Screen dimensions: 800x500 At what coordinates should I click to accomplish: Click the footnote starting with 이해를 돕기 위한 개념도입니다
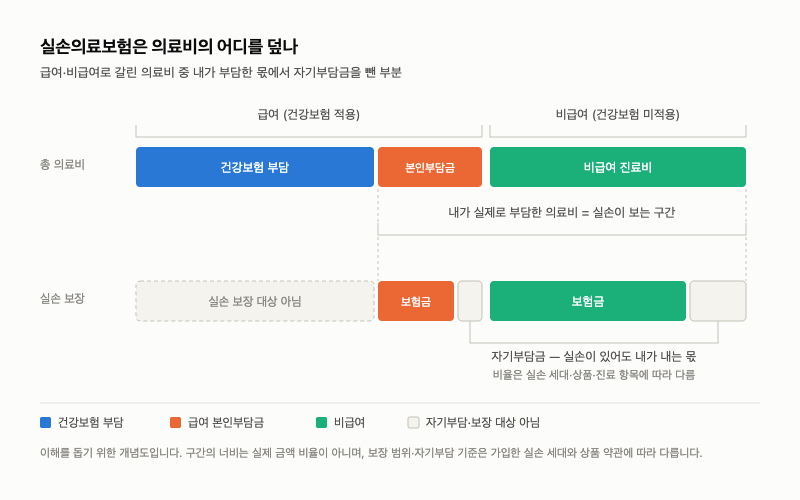tap(371, 453)
